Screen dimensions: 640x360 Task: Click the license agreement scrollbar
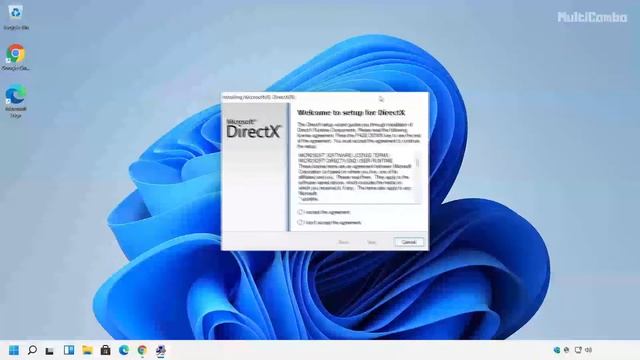(417, 177)
